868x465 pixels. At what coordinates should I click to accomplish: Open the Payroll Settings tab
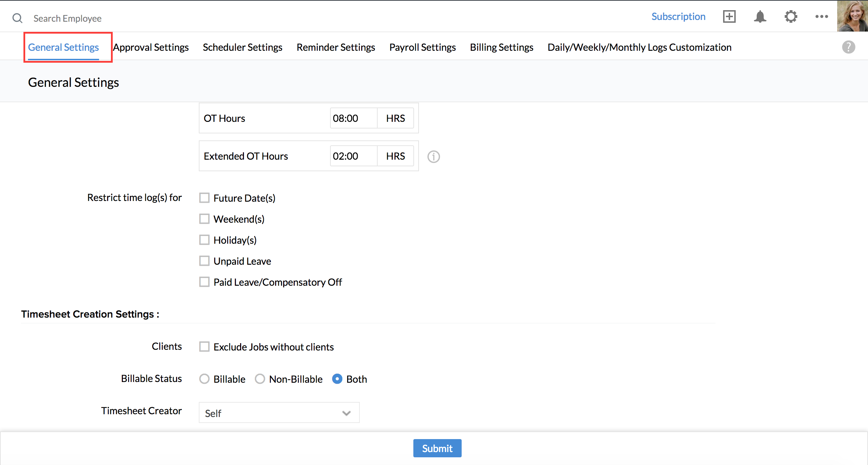click(x=422, y=47)
